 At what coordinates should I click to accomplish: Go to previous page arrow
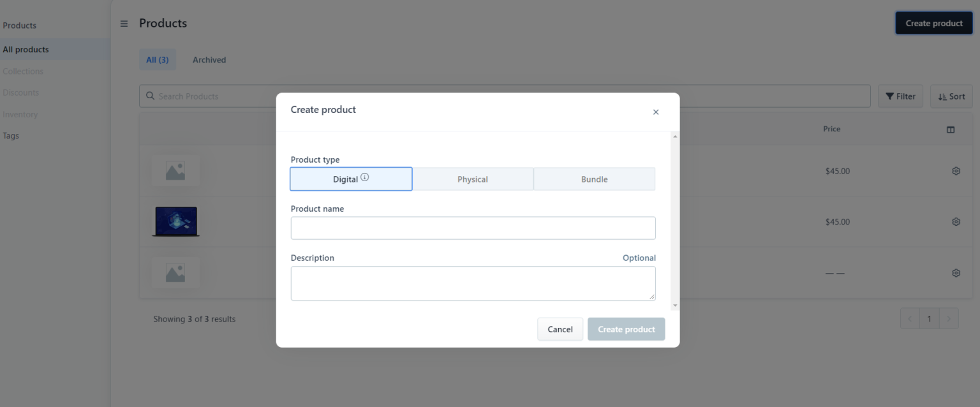[910, 319]
